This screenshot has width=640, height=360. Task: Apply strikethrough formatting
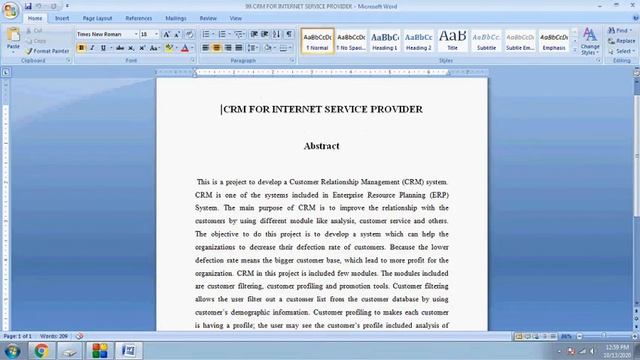[120, 48]
